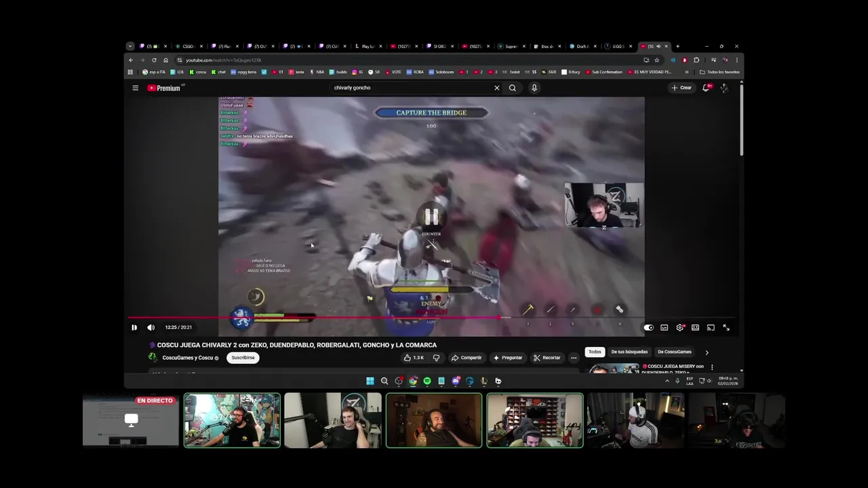Open YouTube notifications bell
Image resolution: width=868 pixels, height=488 pixels.
[707, 87]
